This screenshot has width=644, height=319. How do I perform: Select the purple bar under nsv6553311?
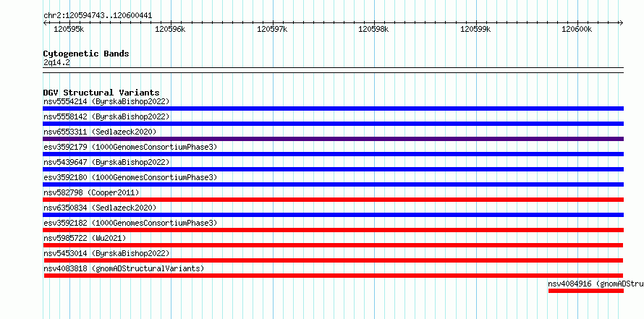(333, 139)
